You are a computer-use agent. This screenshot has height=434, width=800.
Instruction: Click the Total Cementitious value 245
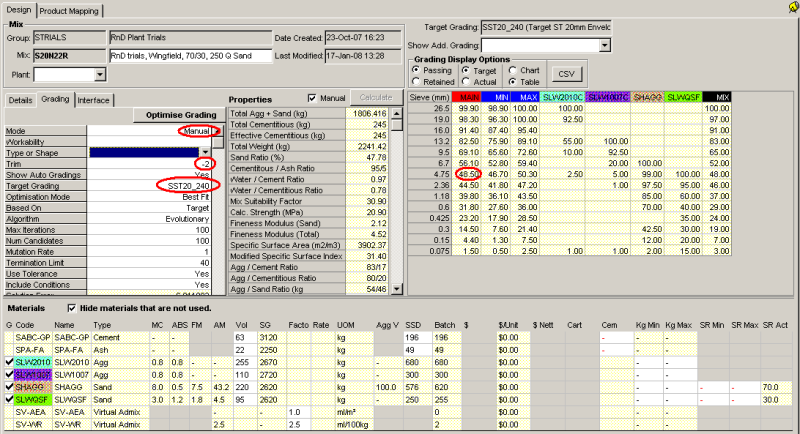coord(368,124)
